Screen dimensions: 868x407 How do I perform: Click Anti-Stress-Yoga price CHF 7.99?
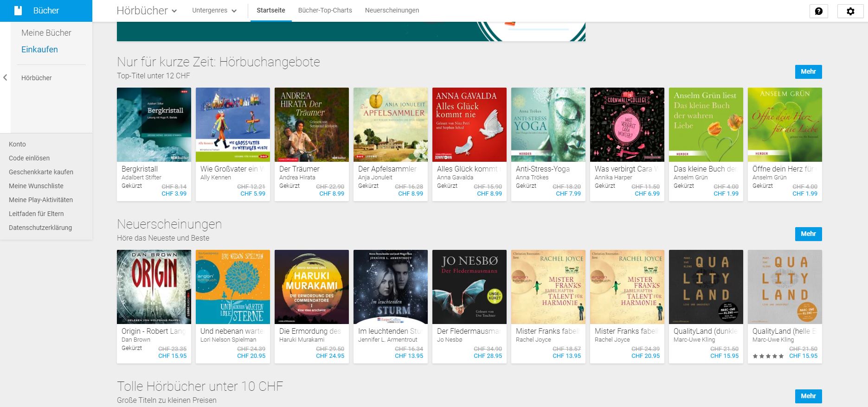coord(568,194)
